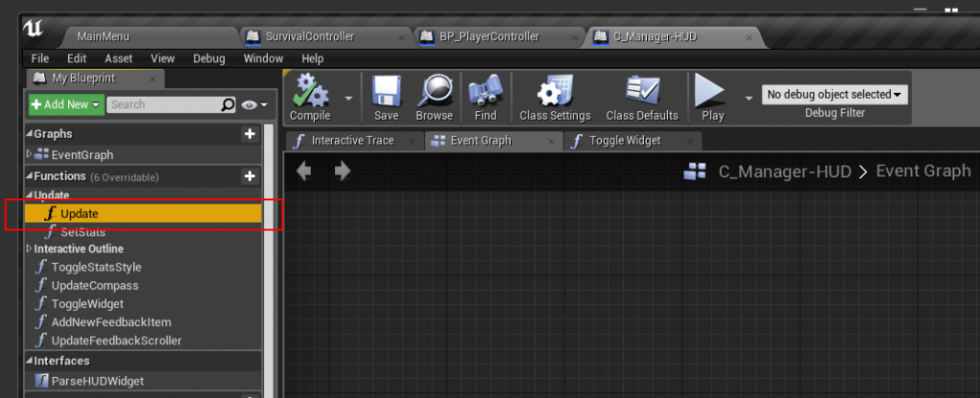Expand the EventGraph tree item

[x=29, y=155]
